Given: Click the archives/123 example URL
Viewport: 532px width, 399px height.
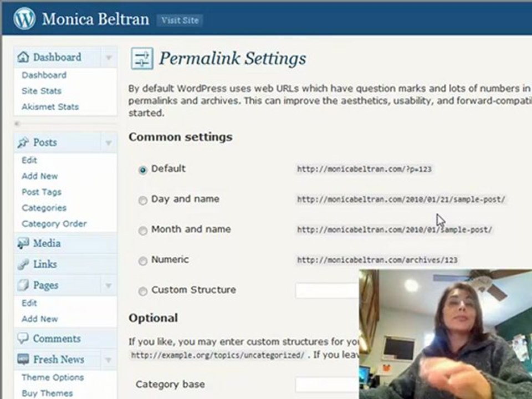Looking at the screenshot, I should (x=377, y=260).
